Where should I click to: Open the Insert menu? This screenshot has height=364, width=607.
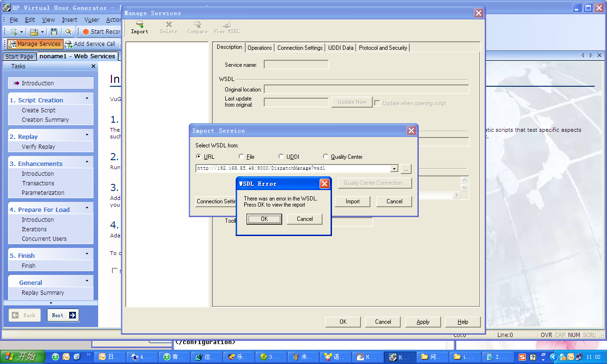point(69,20)
